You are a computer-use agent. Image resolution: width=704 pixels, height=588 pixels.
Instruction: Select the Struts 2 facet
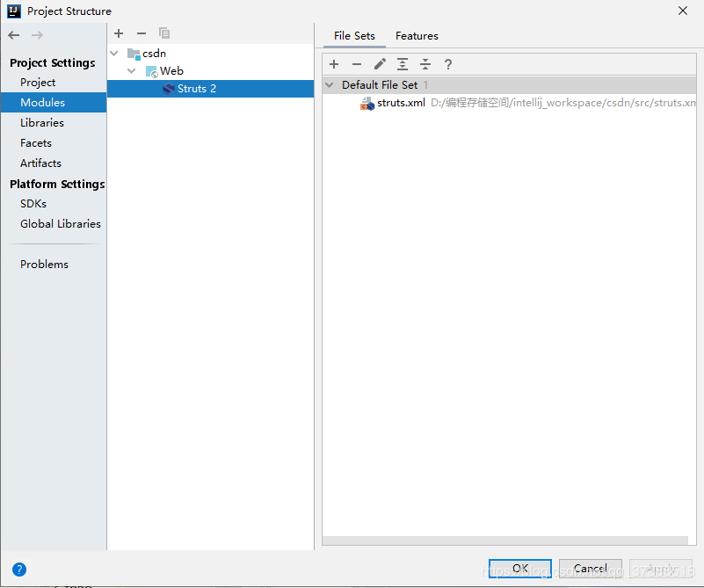[211, 89]
